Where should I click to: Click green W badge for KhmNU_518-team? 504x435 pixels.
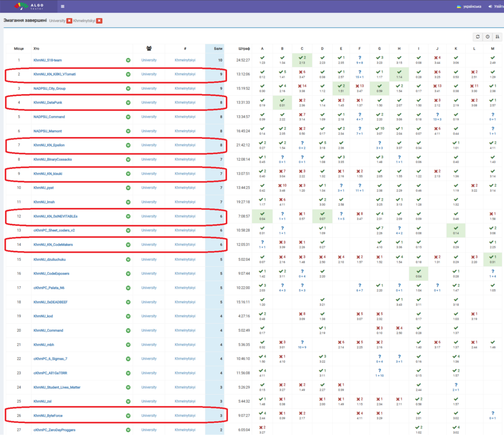coord(128,60)
